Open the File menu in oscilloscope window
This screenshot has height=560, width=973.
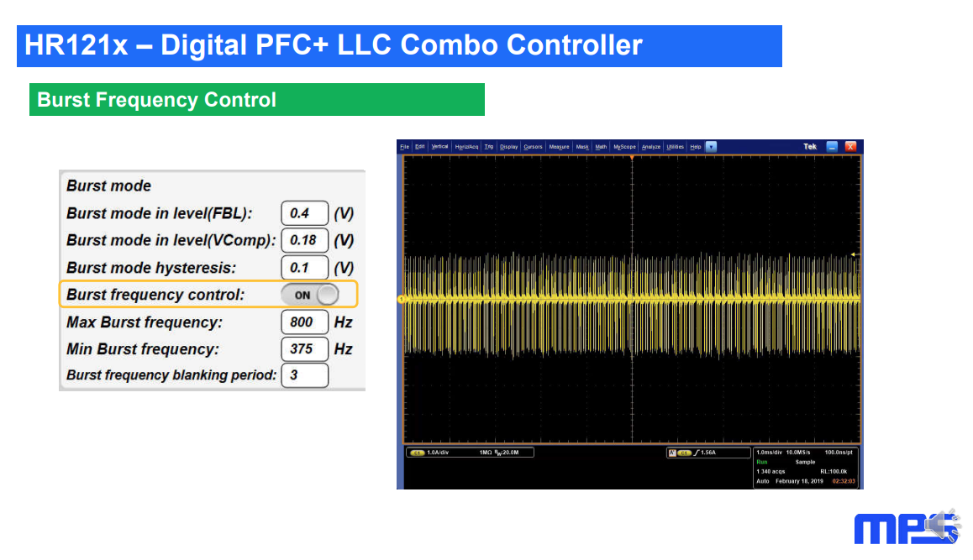click(405, 147)
